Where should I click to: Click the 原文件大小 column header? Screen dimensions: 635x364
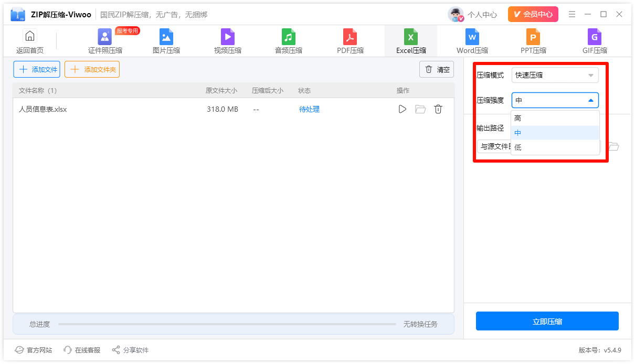[221, 91]
